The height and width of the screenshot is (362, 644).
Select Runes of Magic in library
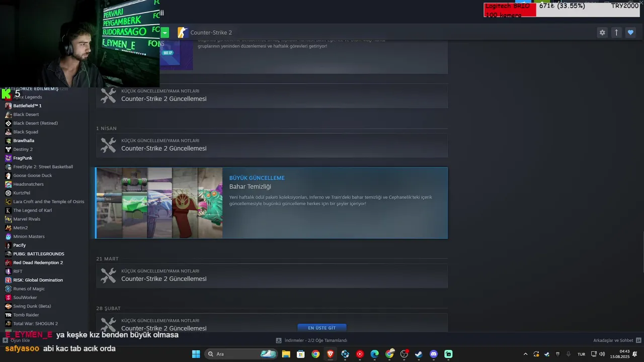coord(29,289)
